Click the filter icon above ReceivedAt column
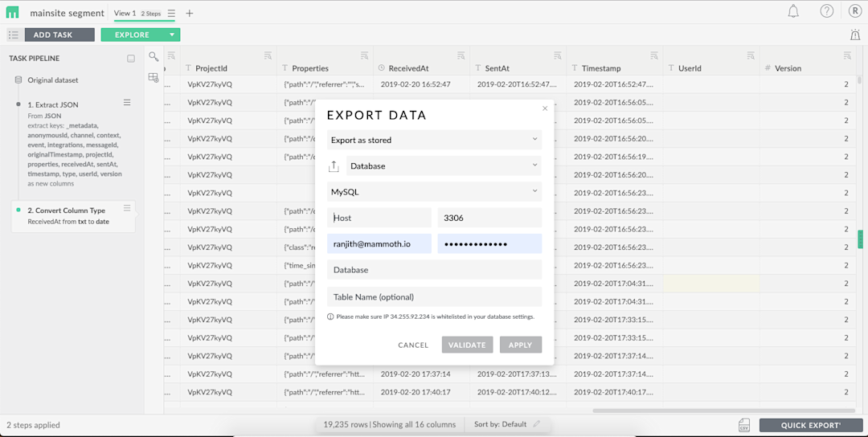The height and width of the screenshot is (437, 868). click(461, 55)
